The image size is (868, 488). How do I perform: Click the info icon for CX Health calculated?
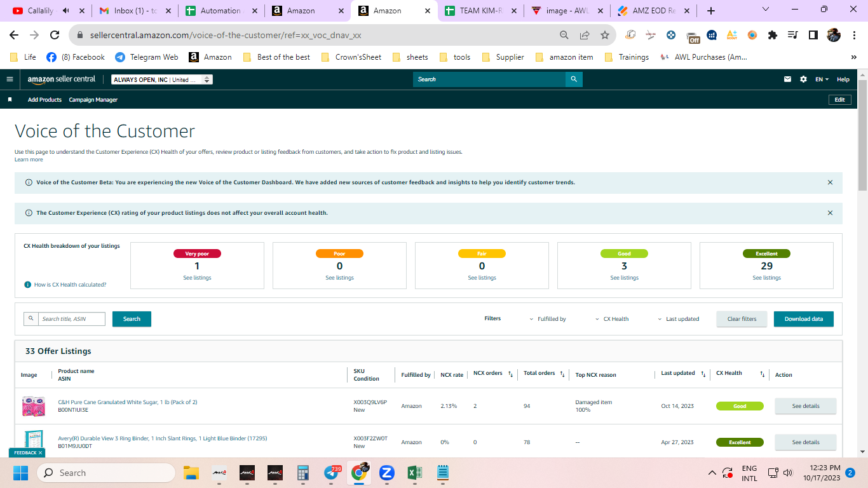(28, 285)
